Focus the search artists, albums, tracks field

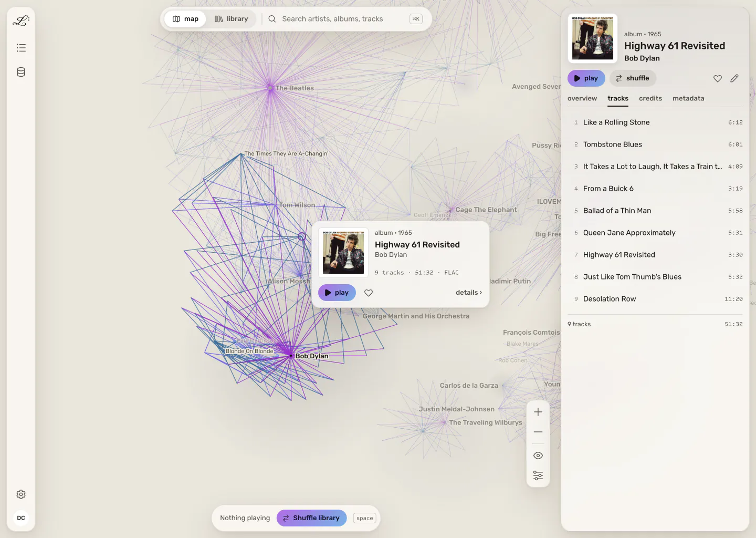tap(344, 19)
